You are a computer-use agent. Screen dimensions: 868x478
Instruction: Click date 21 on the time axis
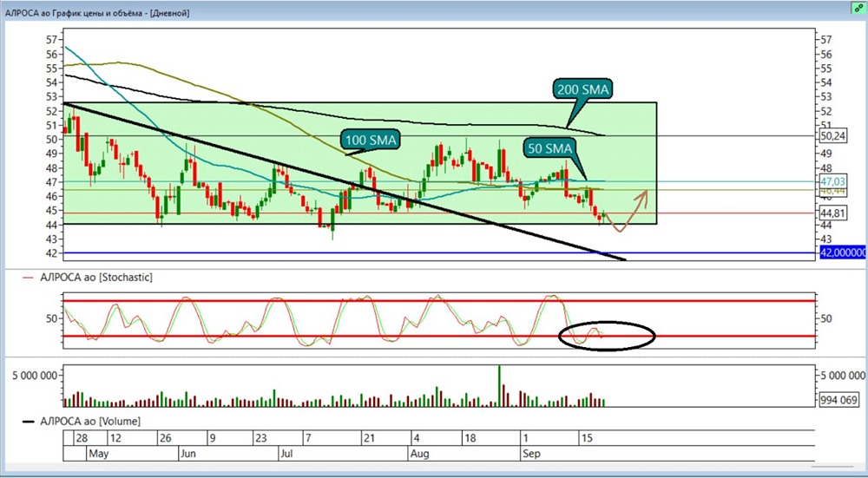click(369, 438)
